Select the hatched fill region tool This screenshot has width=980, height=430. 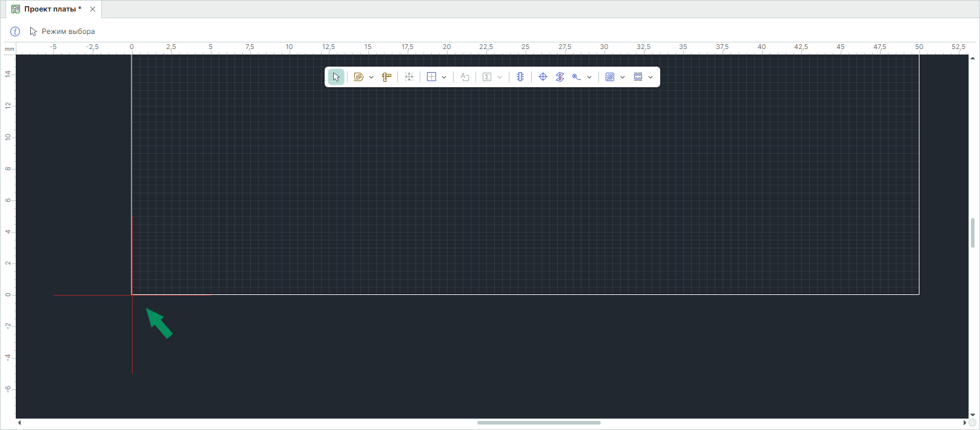610,77
